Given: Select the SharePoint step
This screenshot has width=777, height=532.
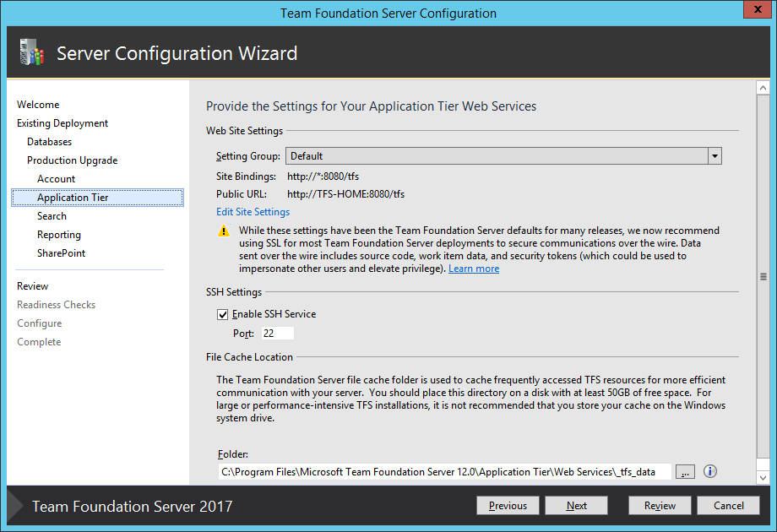Looking at the screenshot, I should tap(61, 253).
